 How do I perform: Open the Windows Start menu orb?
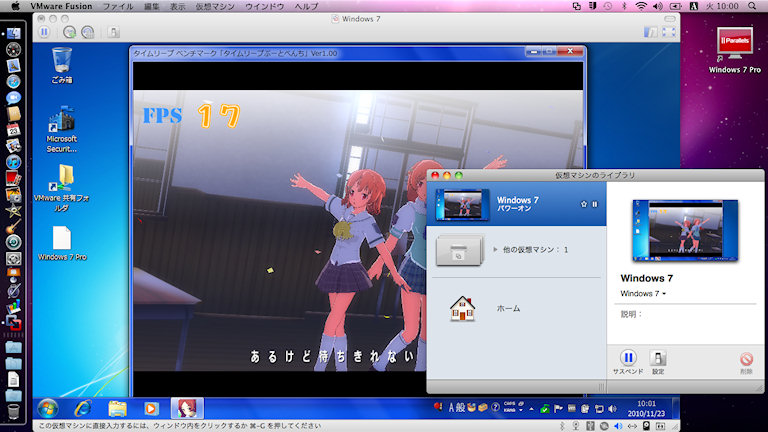coord(48,408)
